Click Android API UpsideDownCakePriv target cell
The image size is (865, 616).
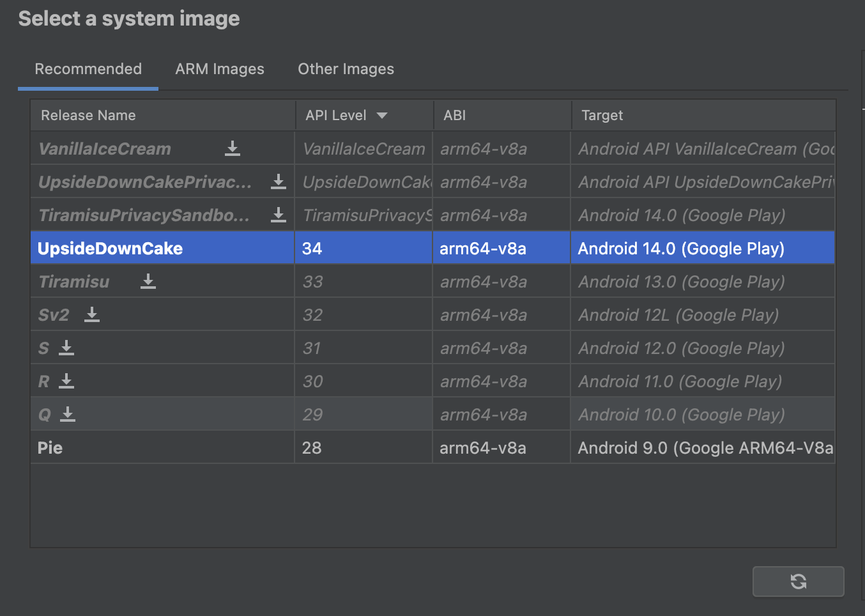click(703, 182)
